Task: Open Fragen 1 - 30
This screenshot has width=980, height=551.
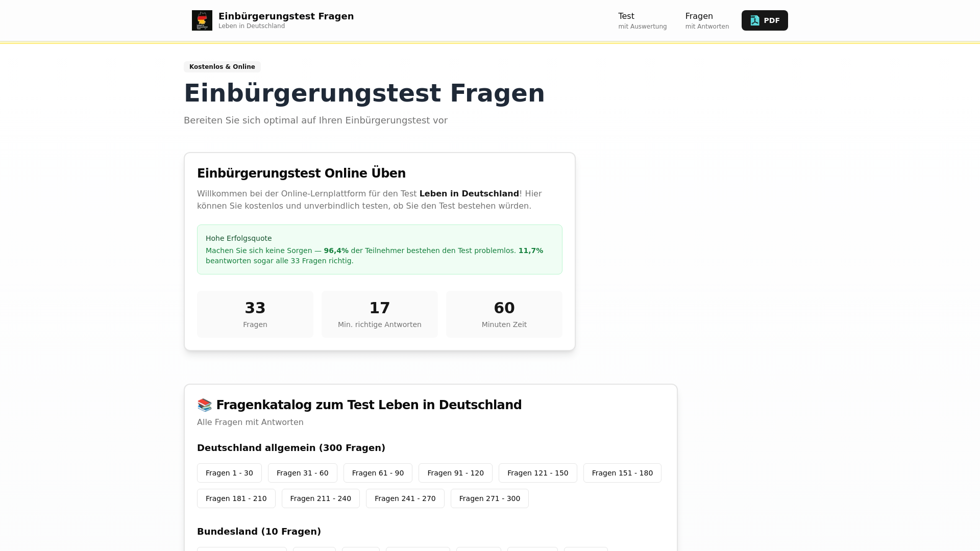Action: [229, 473]
